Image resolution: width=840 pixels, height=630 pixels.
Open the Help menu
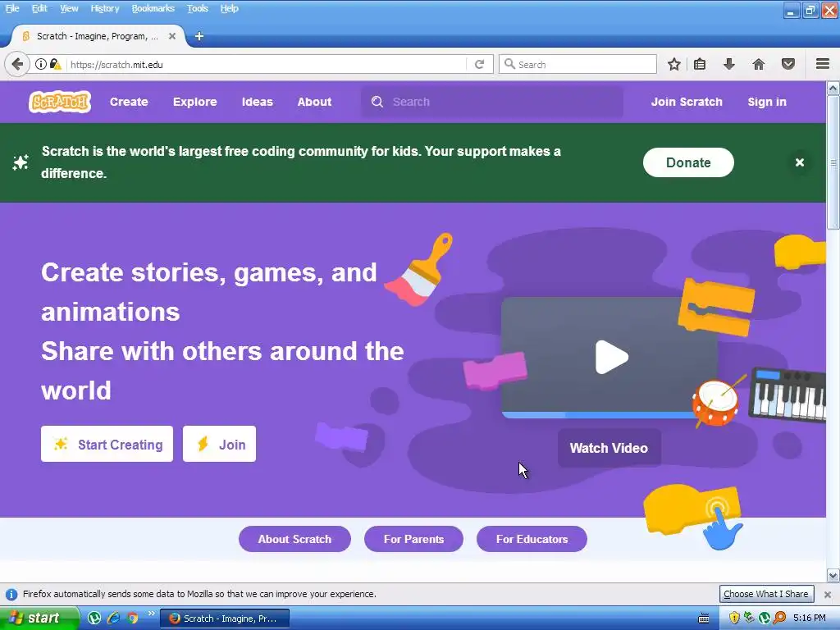pyautogui.click(x=230, y=8)
